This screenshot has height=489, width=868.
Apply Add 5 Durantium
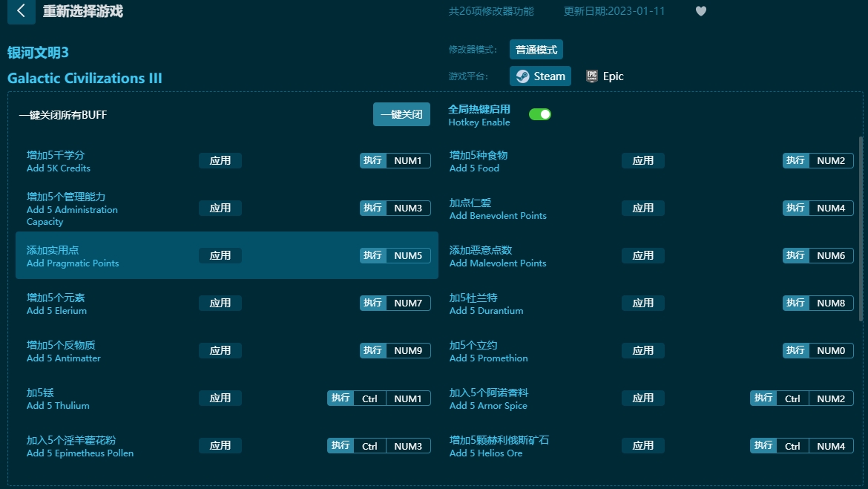(643, 303)
